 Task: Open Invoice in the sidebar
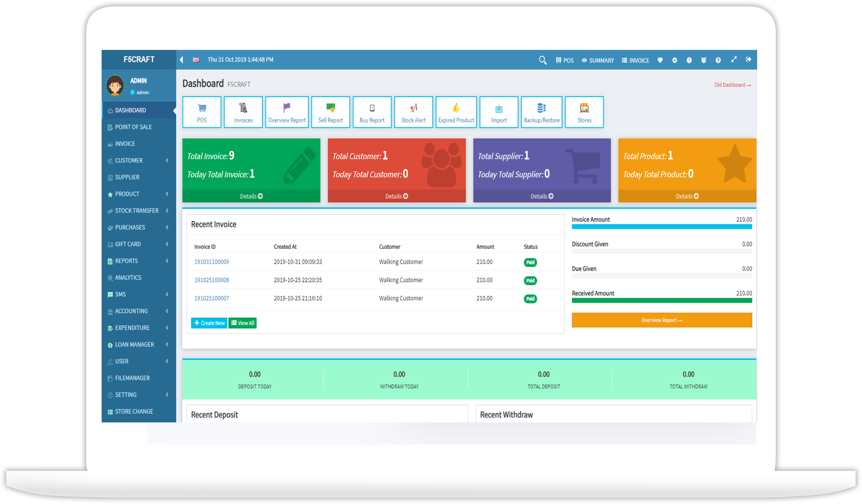139,144
